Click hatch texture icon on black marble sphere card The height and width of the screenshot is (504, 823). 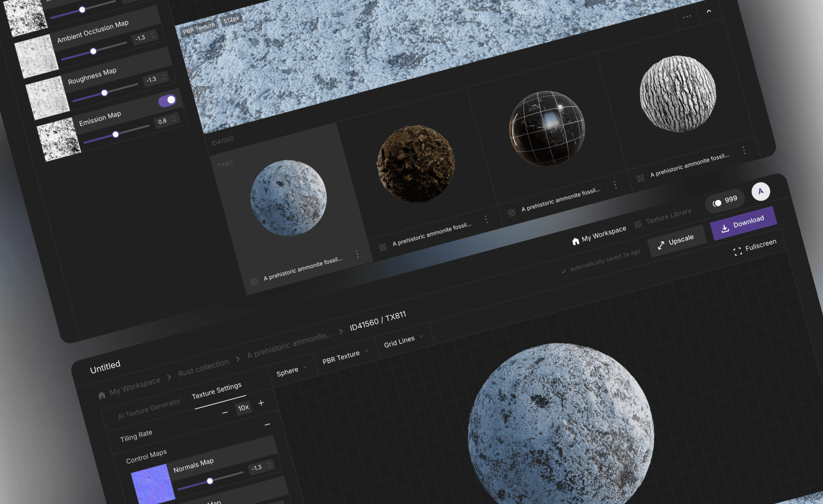click(x=512, y=212)
